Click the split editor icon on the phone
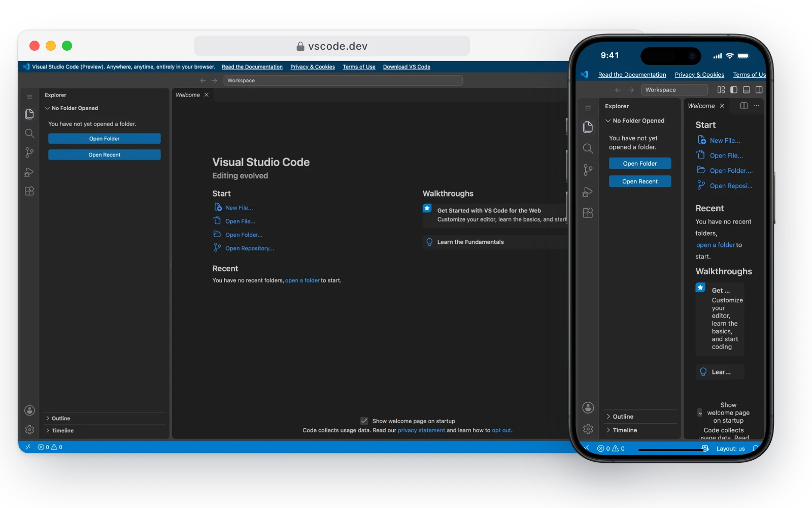 743,106
